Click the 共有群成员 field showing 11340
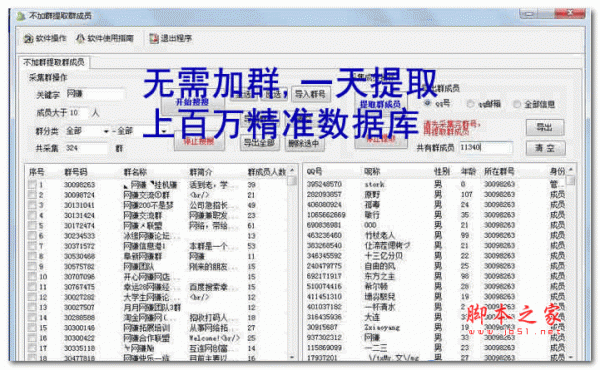This screenshot has height=370, width=600. (x=486, y=147)
